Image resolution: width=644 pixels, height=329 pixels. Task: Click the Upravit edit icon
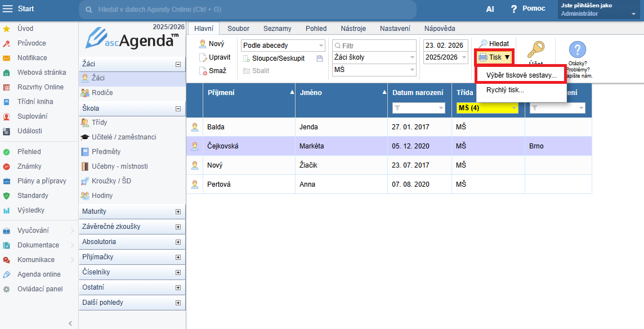click(203, 57)
